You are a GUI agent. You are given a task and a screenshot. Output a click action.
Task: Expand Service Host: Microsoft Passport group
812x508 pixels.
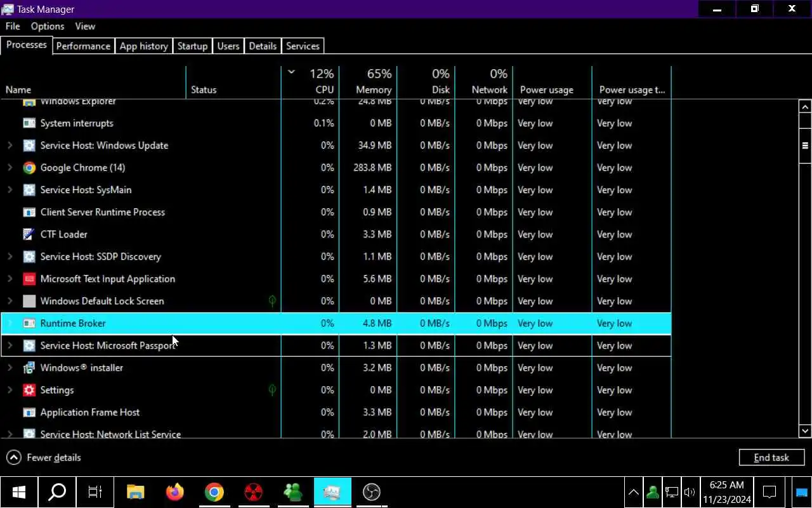[x=10, y=345]
